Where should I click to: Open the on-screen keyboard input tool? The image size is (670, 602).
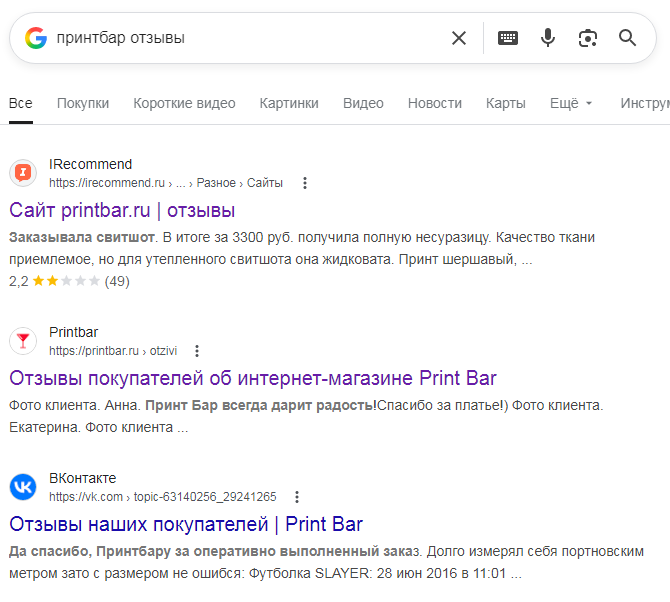pos(508,38)
